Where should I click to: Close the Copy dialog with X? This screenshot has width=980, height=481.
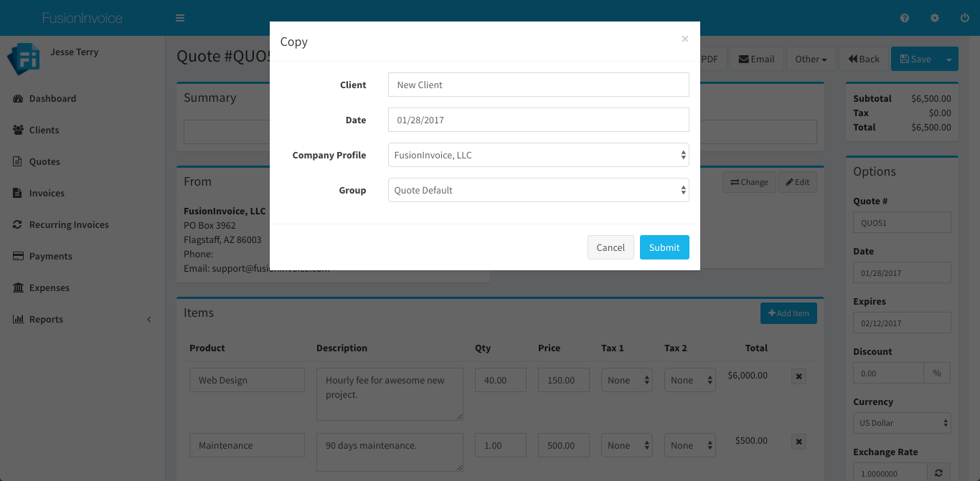click(684, 39)
